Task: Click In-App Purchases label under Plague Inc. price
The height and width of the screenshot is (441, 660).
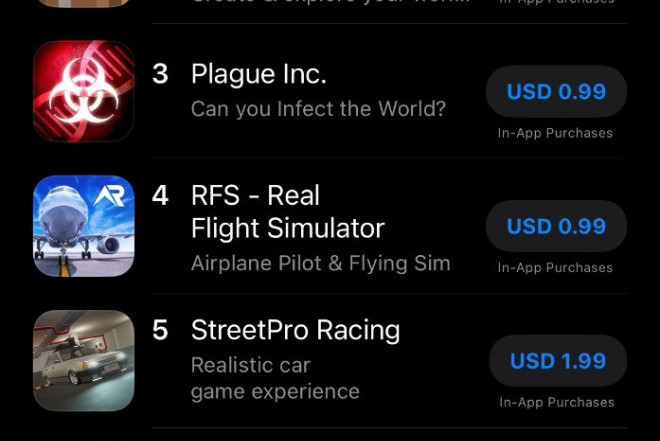Action: [x=555, y=133]
